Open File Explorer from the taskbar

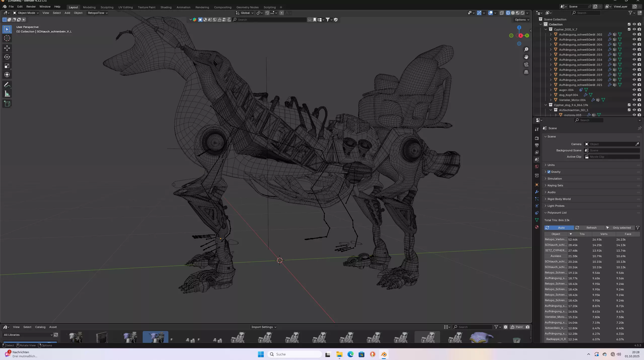click(339, 354)
